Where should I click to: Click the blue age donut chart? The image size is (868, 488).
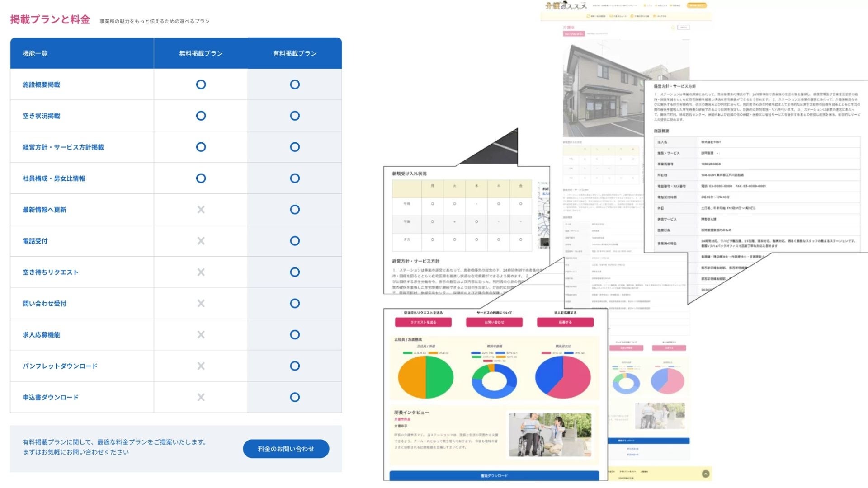tap(494, 381)
